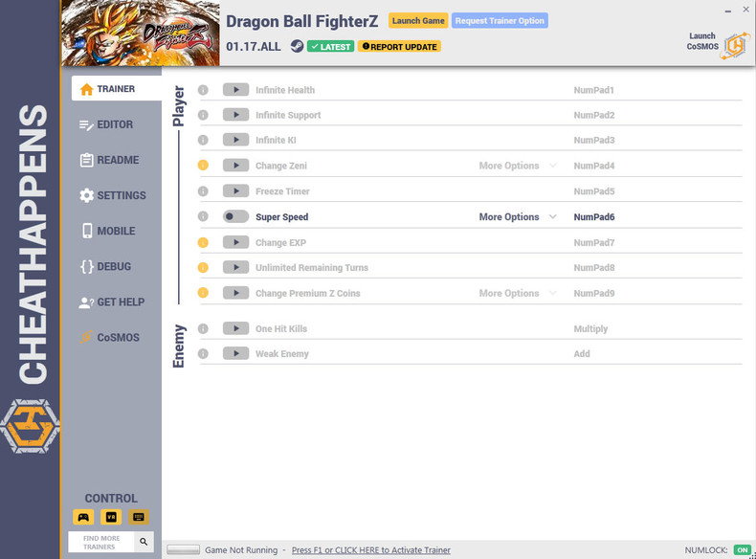Click the Add hotkey for Weak Enemy
Image resolution: width=756 pixels, height=559 pixels.
point(582,353)
